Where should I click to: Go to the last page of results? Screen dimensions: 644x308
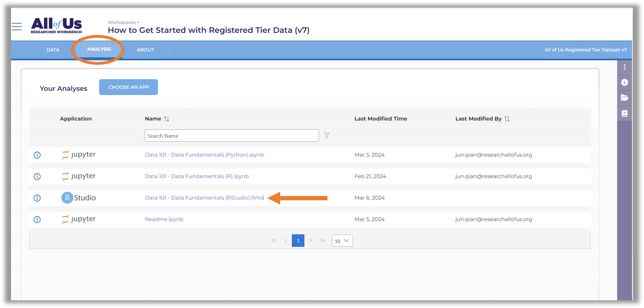point(323,241)
